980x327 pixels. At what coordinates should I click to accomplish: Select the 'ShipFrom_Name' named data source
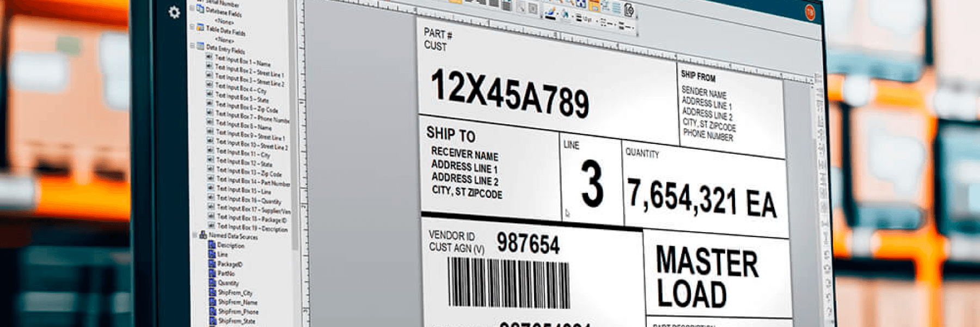238,302
